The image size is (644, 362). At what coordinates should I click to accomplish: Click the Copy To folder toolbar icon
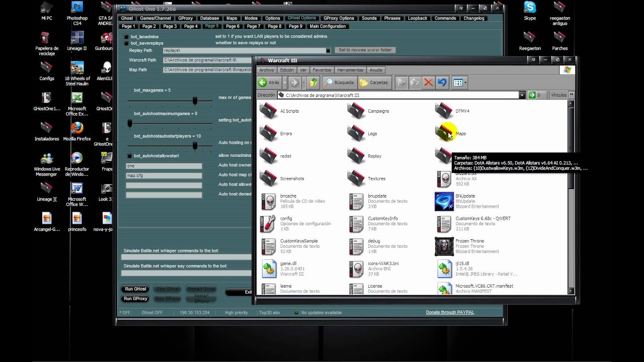[x=415, y=82]
